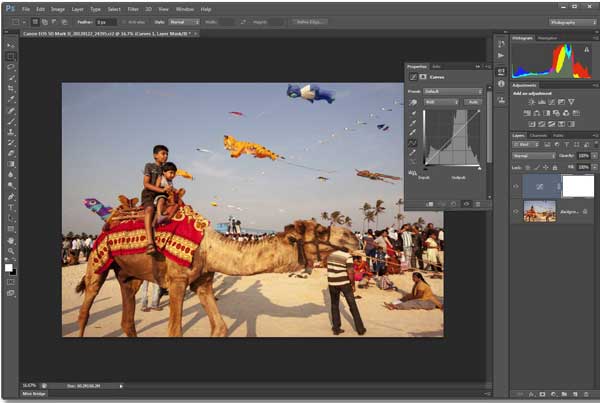The width and height of the screenshot is (600, 403).
Task: Select the Clone Stamp tool
Action: click(x=11, y=131)
